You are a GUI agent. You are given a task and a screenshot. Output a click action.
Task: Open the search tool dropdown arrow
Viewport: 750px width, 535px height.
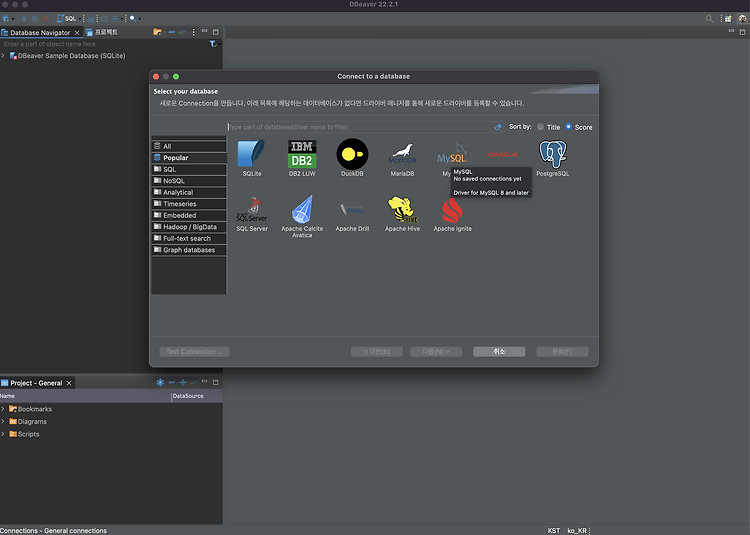pyautogui.click(x=140, y=19)
